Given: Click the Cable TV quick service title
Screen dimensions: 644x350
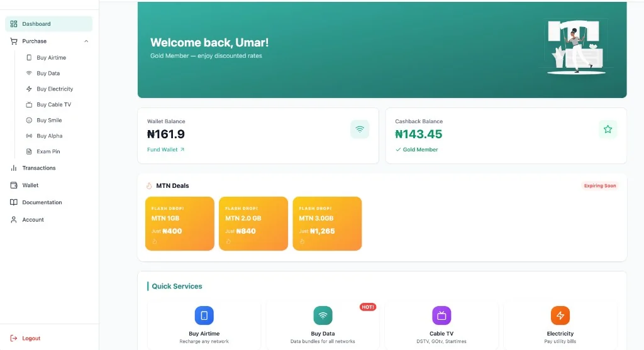Looking at the screenshot, I should point(441,334).
